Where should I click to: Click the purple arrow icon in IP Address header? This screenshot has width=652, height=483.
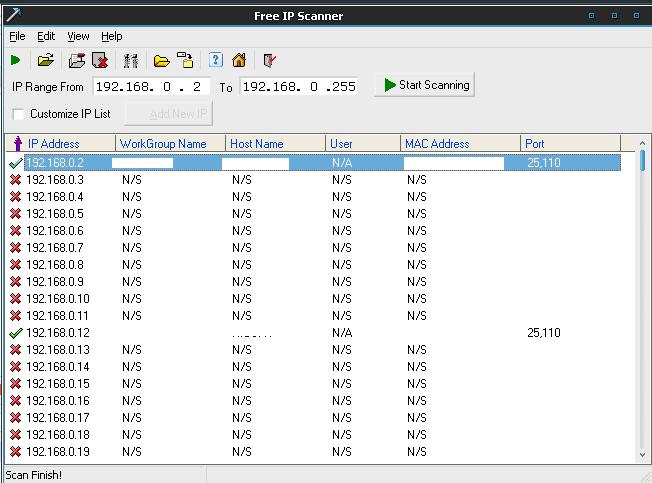pos(17,143)
